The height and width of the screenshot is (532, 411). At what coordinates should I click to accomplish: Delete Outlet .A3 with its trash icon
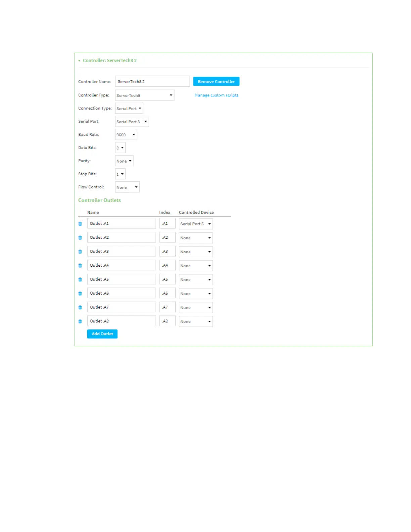pyautogui.click(x=80, y=252)
